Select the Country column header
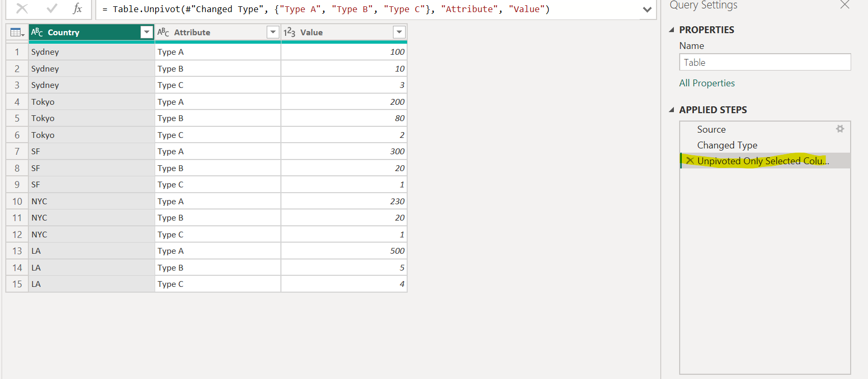Screen dimensions: 868x379 point(92,32)
